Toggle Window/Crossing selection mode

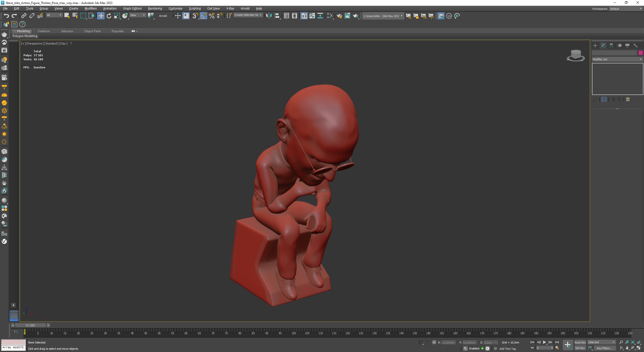pos(91,16)
